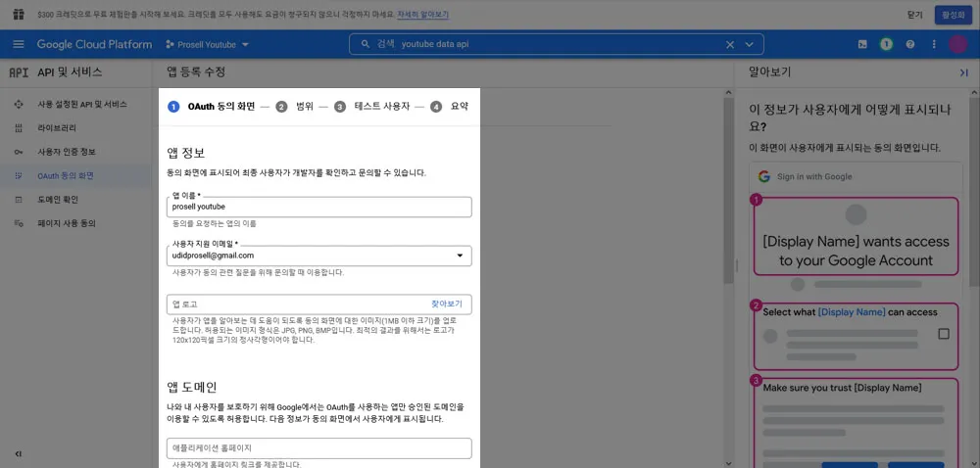Click the Google G logo in preview
This screenshot has height=468, width=980.
point(763,176)
